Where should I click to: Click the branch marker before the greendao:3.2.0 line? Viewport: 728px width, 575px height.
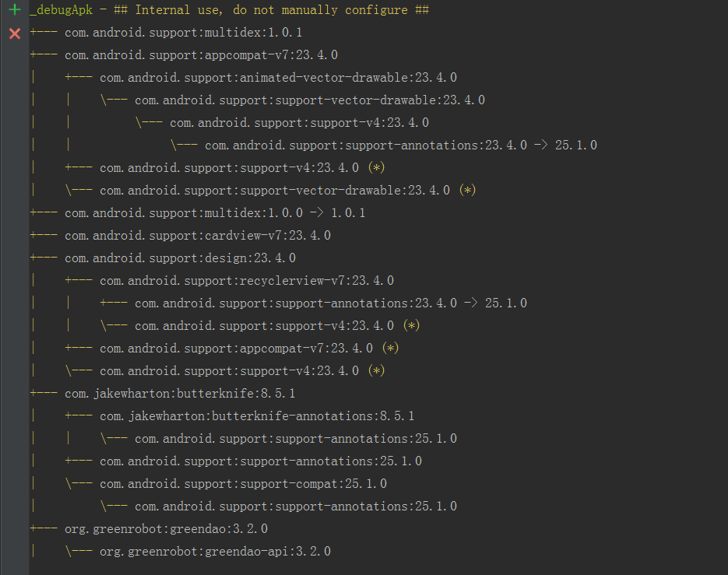(x=44, y=528)
